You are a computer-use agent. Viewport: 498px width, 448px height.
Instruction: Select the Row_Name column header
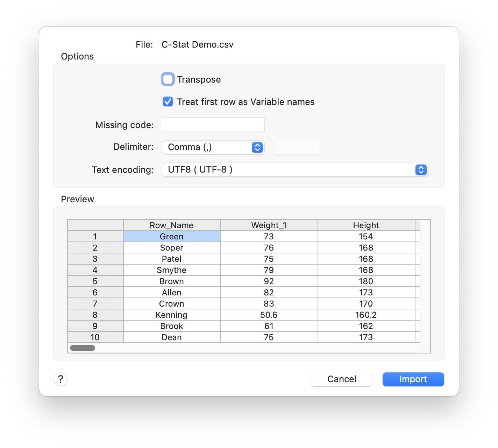click(172, 225)
